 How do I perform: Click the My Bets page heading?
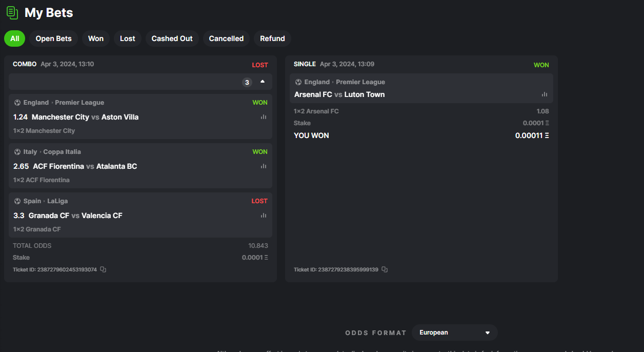[x=49, y=13]
